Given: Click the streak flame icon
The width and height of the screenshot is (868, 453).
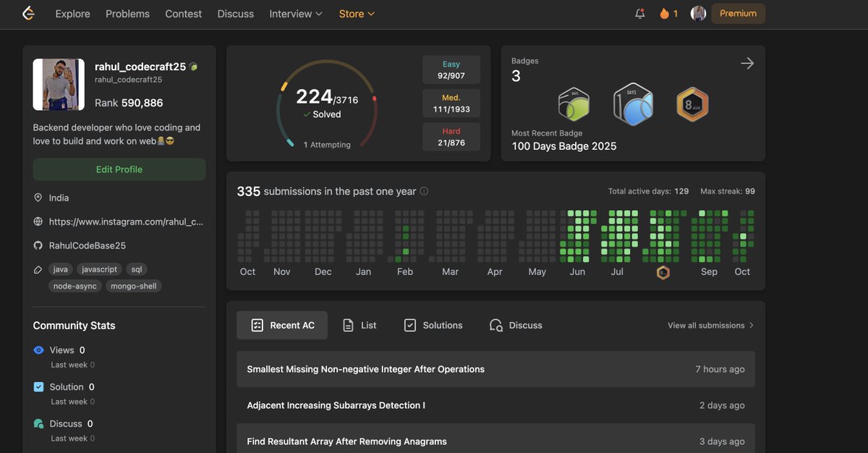Looking at the screenshot, I should pos(664,14).
